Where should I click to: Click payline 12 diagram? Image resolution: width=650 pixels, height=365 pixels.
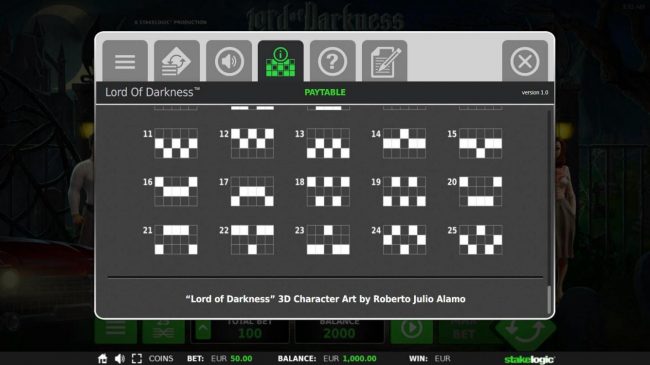point(252,144)
